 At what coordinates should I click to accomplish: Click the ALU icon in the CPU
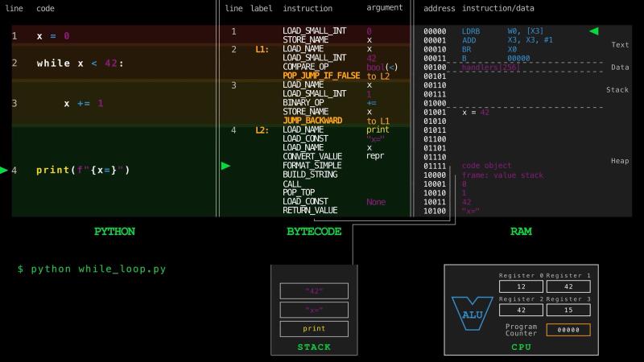(x=473, y=314)
